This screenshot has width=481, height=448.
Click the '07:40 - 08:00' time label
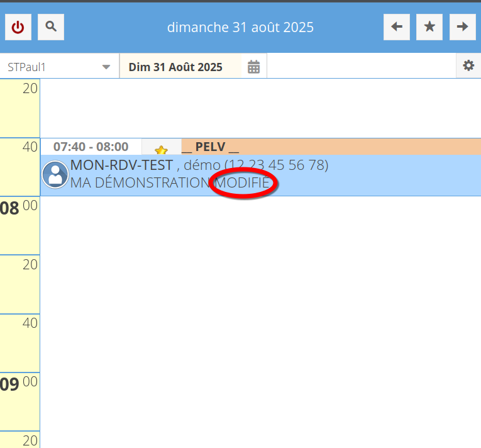tap(91, 147)
